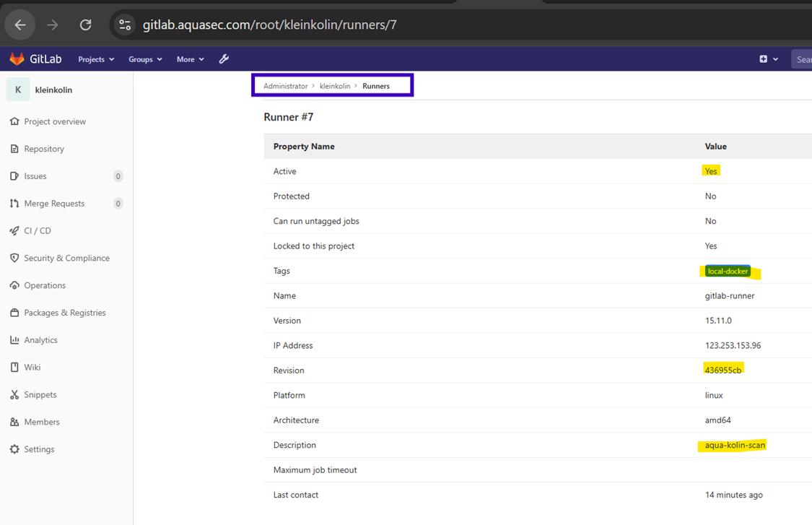
Task: Click the Name value gitlab-runner
Action: [730, 295]
